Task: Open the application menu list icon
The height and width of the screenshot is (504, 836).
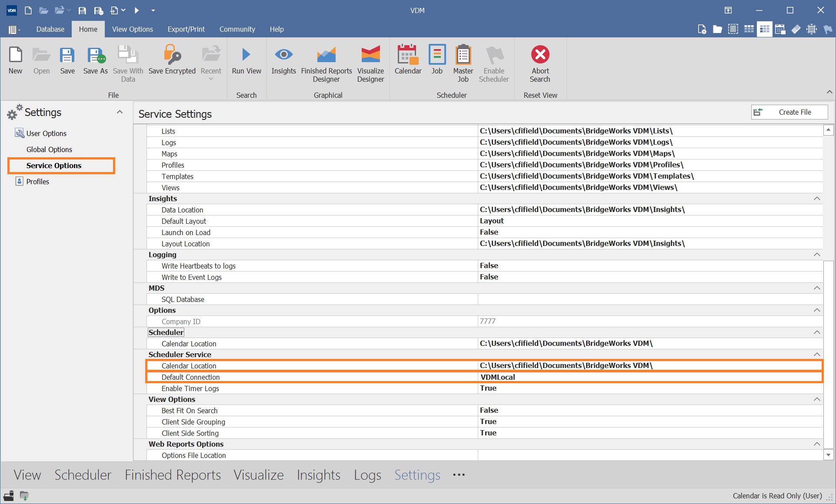Action: [x=14, y=30]
